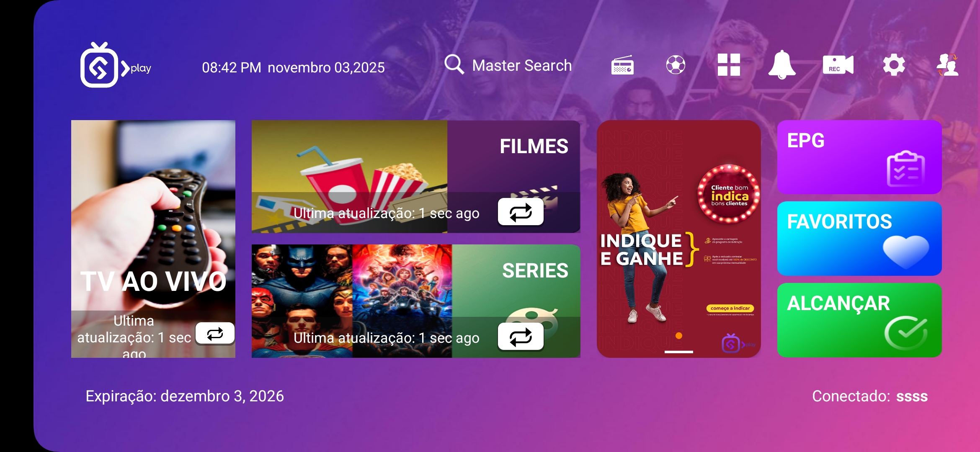Open the four-square grid layout icon
The height and width of the screenshot is (452, 980).
[729, 65]
